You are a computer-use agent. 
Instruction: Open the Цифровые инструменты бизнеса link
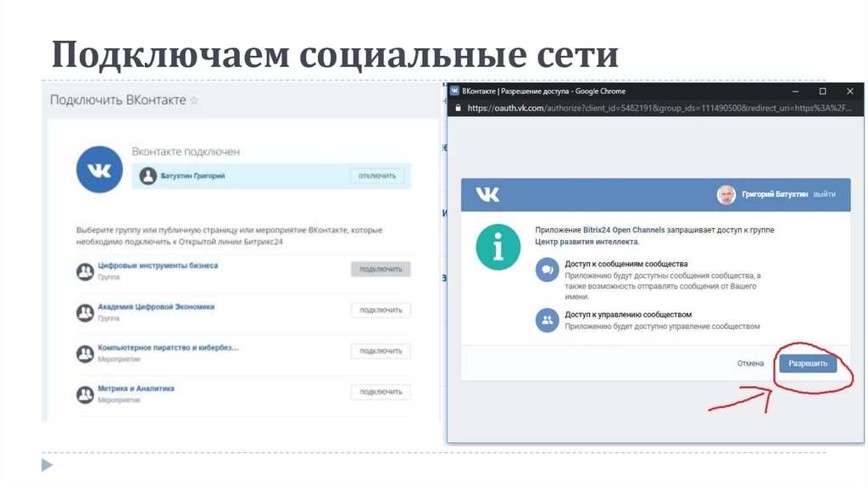point(158,266)
